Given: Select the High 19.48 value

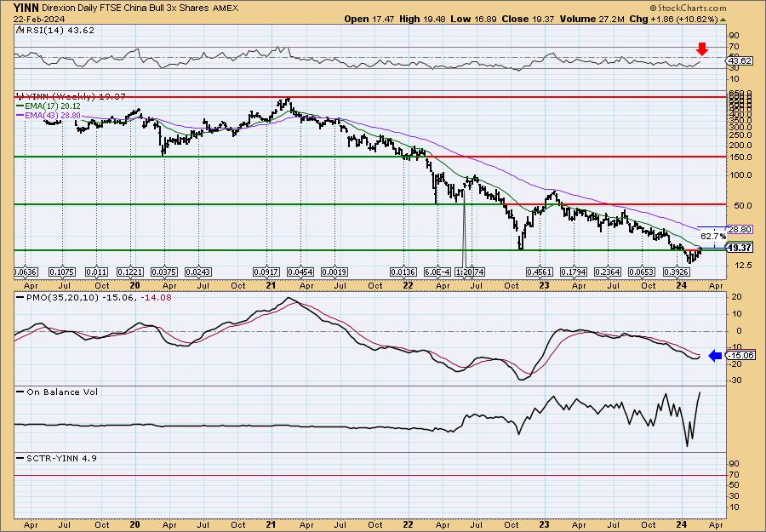Looking at the screenshot, I should [x=424, y=19].
